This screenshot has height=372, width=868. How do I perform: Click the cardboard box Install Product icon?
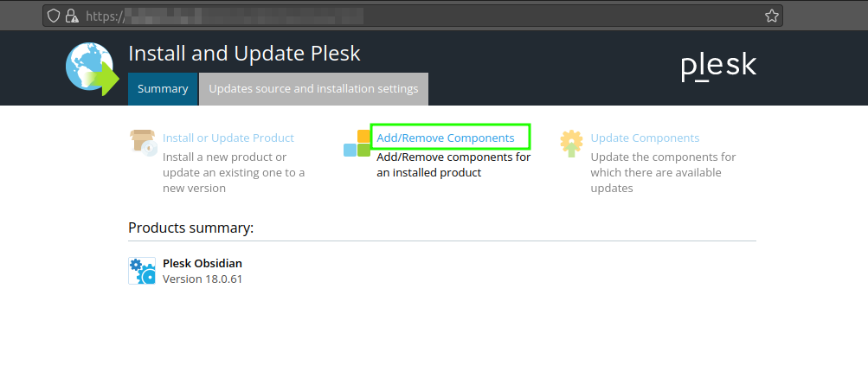point(144,142)
